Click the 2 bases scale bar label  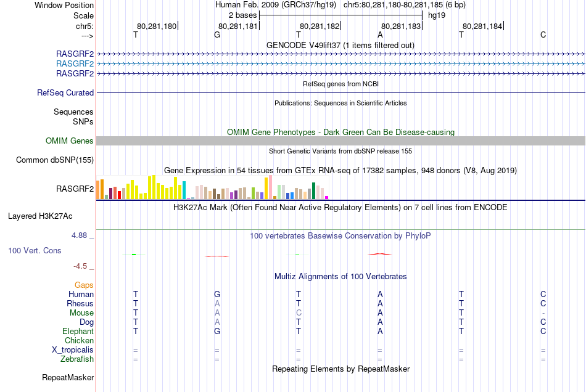242,15
